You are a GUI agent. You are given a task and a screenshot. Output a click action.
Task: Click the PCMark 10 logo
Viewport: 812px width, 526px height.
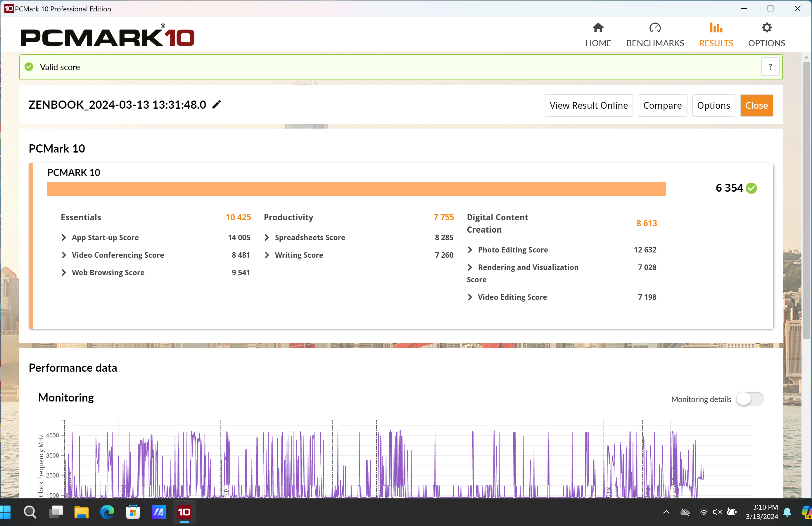click(x=108, y=35)
